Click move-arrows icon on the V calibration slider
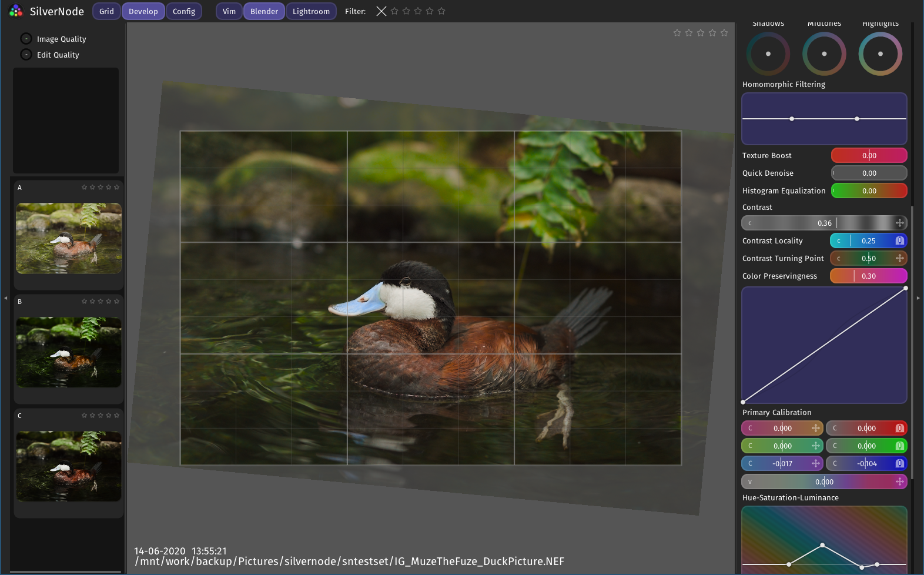Screen dimensions: 924x575 899,482
